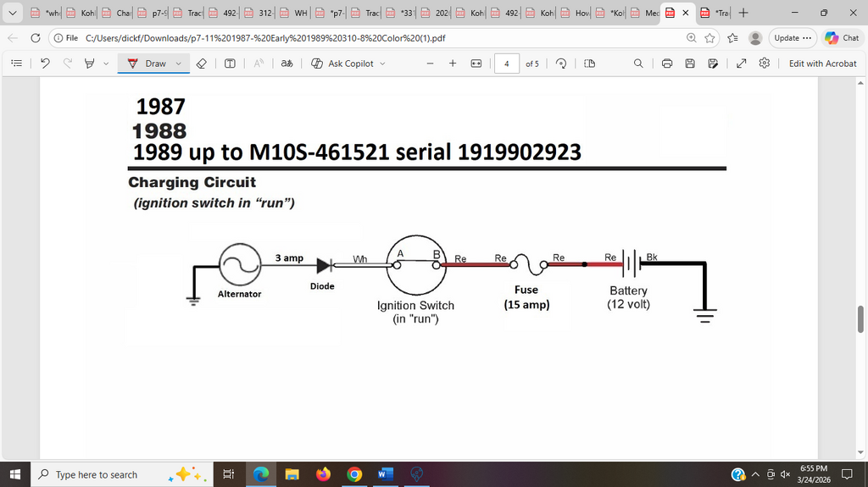
Task: Click Fit to width icon
Action: 476,64
